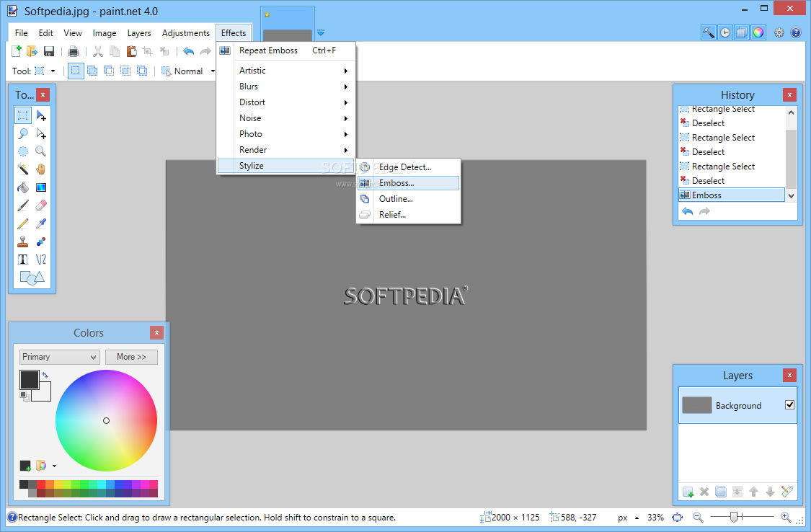This screenshot has height=532, width=811.
Task: Expand the Blurs submenu
Action: [x=285, y=87]
